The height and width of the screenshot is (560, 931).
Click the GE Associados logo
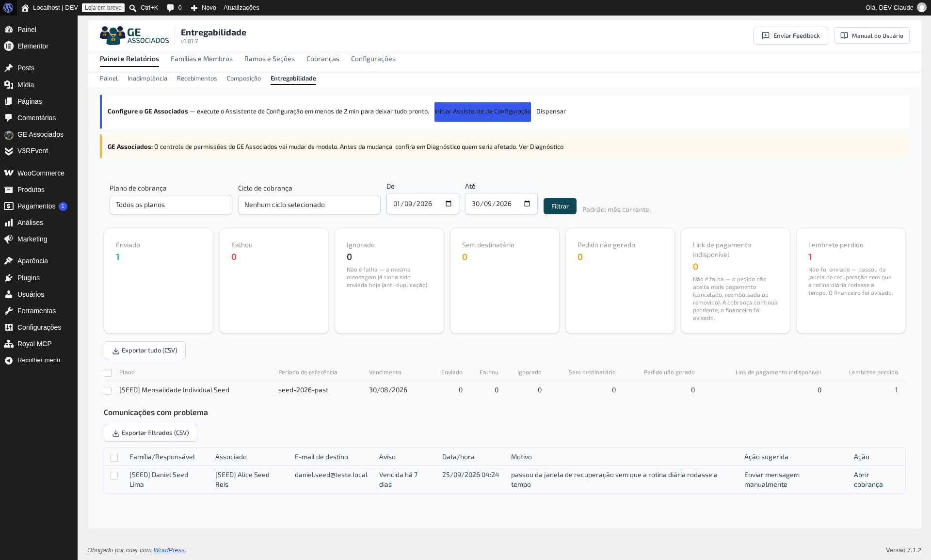(x=134, y=35)
